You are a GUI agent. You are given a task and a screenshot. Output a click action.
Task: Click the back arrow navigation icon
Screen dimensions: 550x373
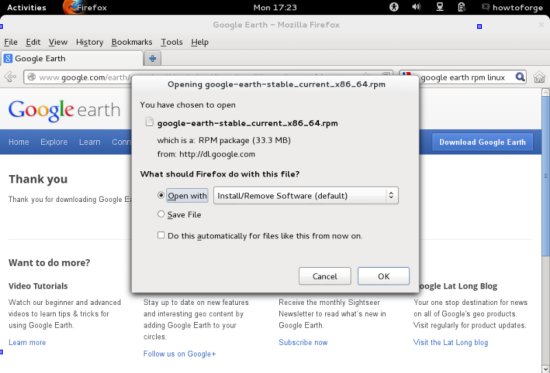(x=11, y=76)
